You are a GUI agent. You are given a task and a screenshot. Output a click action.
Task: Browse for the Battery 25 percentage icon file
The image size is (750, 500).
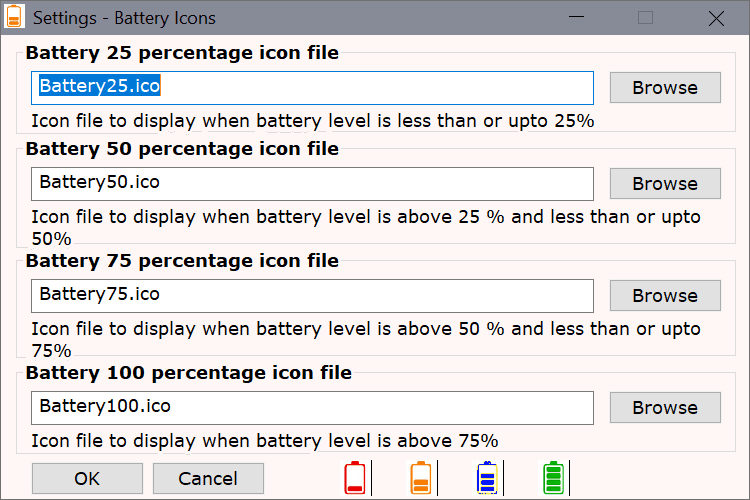click(665, 88)
